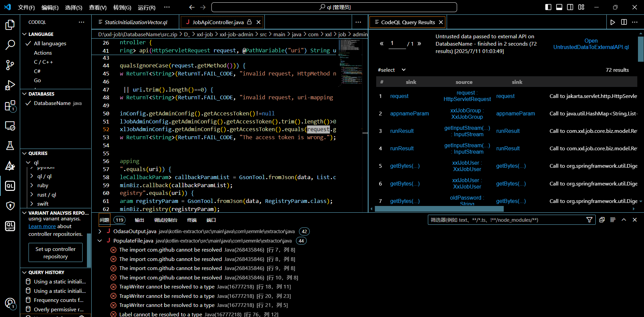
Task: Toggle the primary sidebar layout icon
Action: [x=548, y=7]
